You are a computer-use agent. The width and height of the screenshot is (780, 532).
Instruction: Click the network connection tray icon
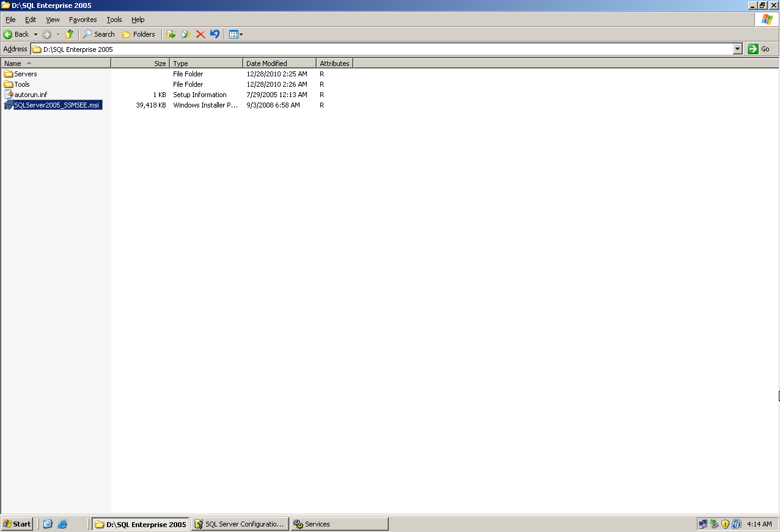click(737, 524)
